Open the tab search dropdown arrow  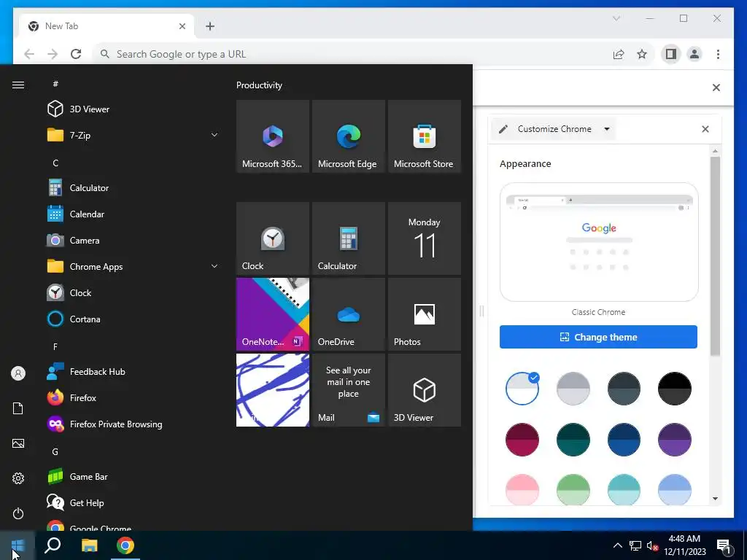pos(616,18)
